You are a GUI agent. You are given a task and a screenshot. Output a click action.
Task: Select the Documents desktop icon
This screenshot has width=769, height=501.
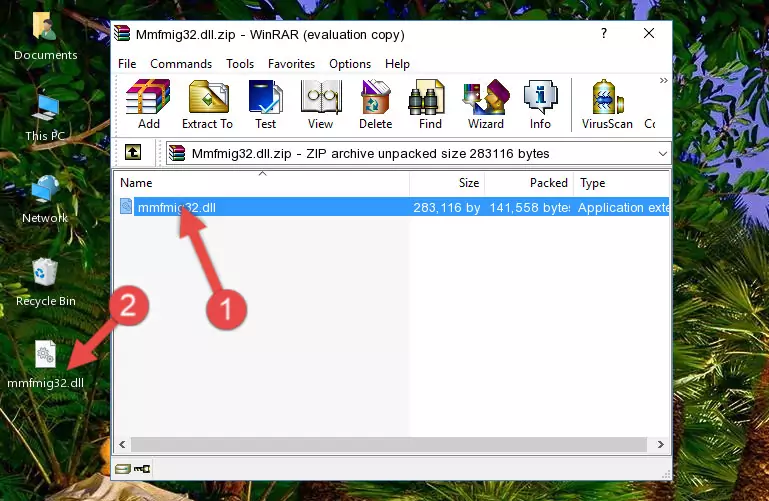tap(45, 36)
